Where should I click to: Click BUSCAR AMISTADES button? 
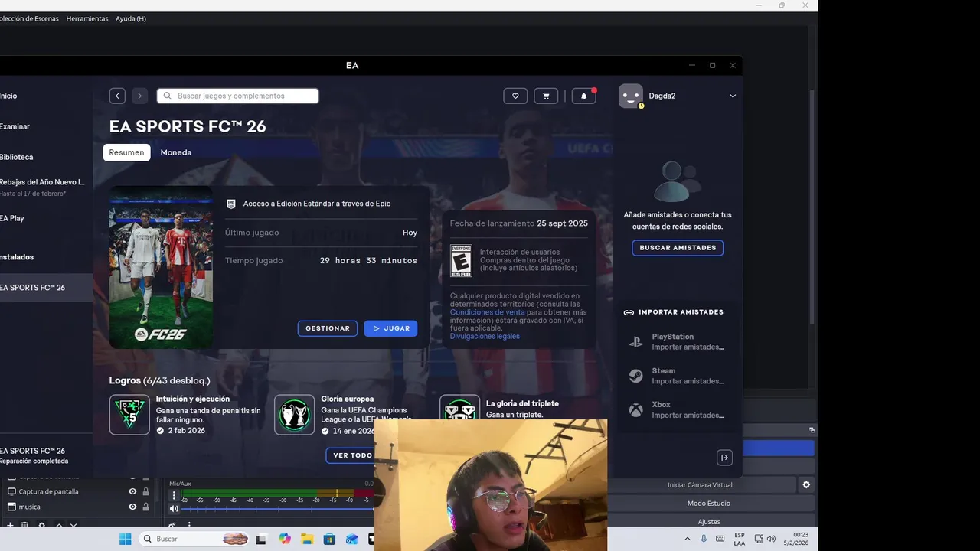pyautogui.click(x=678, y=248)
